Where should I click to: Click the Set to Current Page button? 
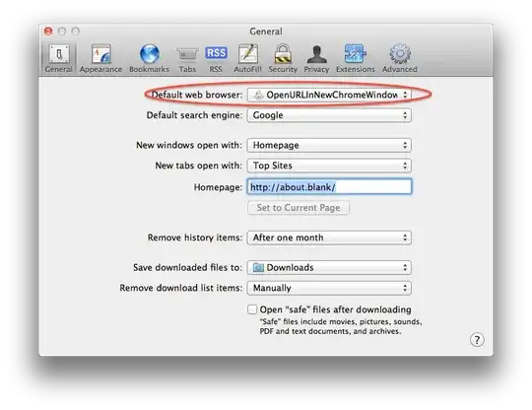[x=299, y=208]
